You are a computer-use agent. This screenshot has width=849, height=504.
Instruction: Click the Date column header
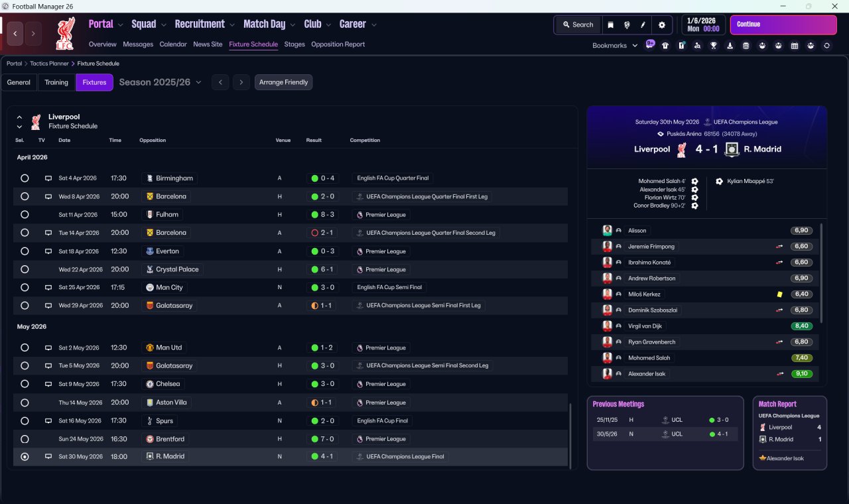point(64,140)
